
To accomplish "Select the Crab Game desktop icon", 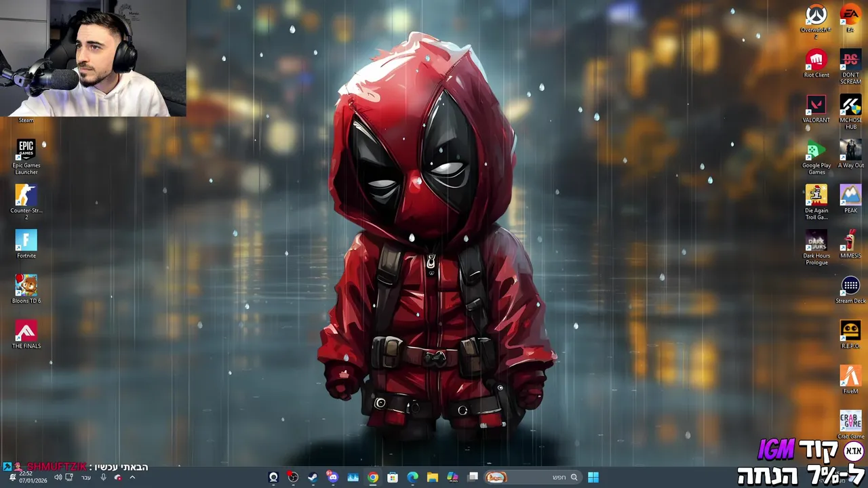I will [x=850, y=425].
